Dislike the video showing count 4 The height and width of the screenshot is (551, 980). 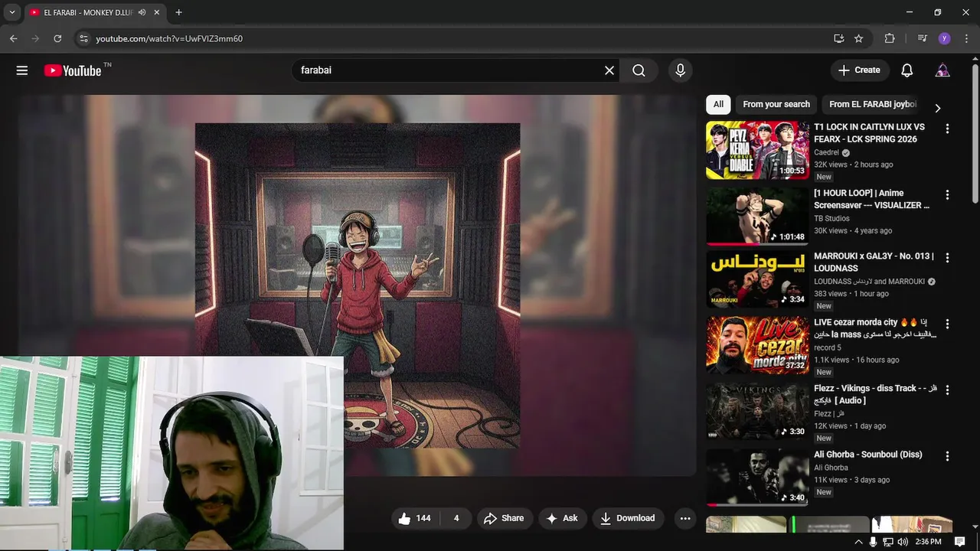click(x=455, y=518)
